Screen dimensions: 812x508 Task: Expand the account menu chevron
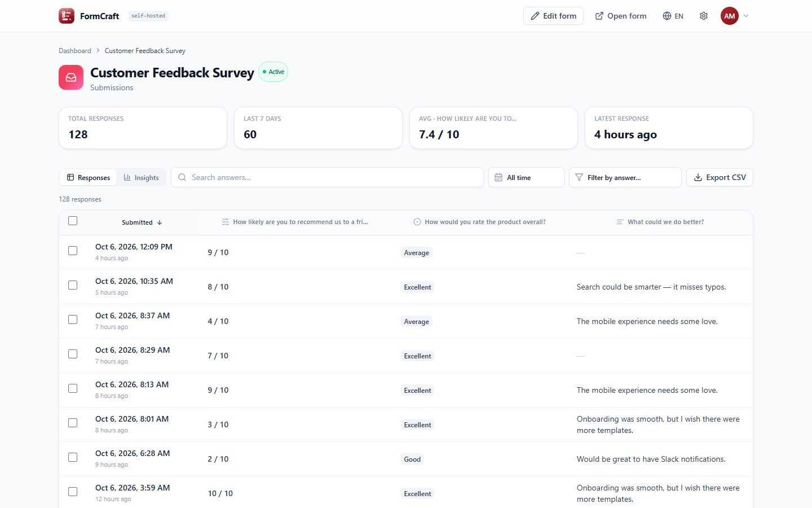(x=746, y=16)
